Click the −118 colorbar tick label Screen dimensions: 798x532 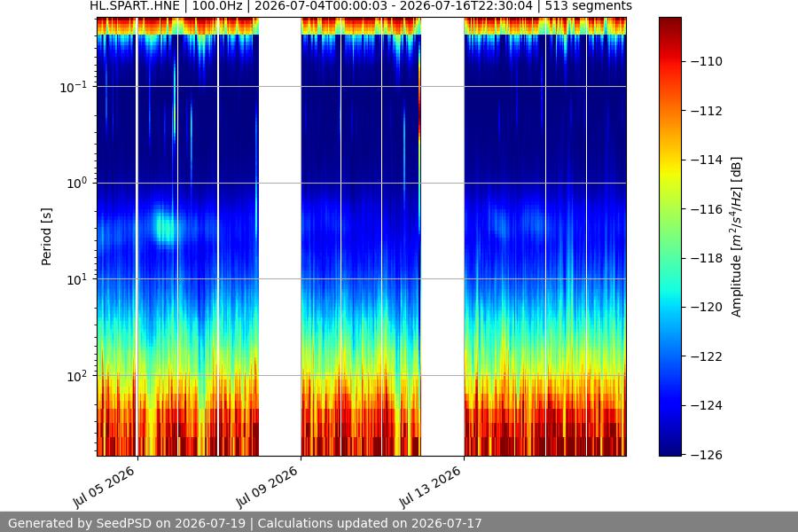(707, 259)
